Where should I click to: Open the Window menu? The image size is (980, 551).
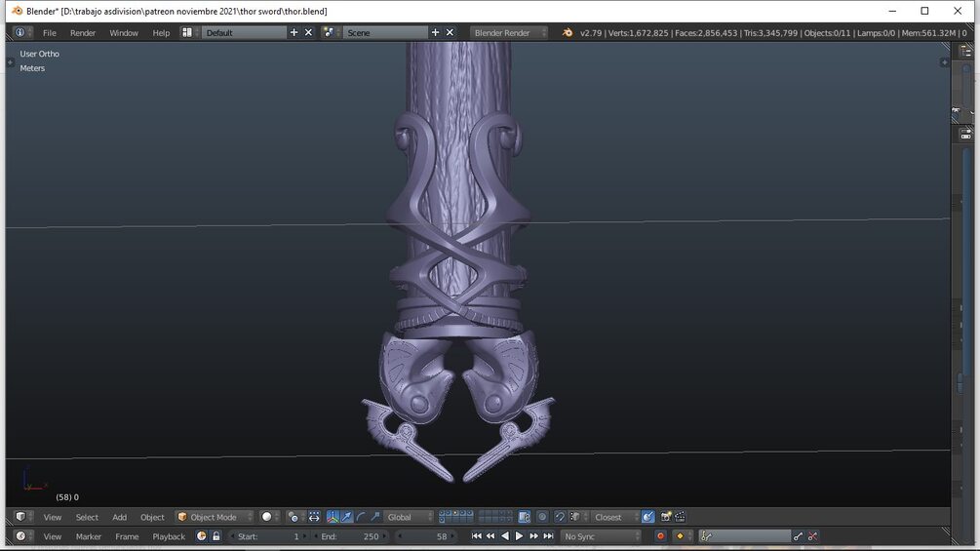point(124,33)
